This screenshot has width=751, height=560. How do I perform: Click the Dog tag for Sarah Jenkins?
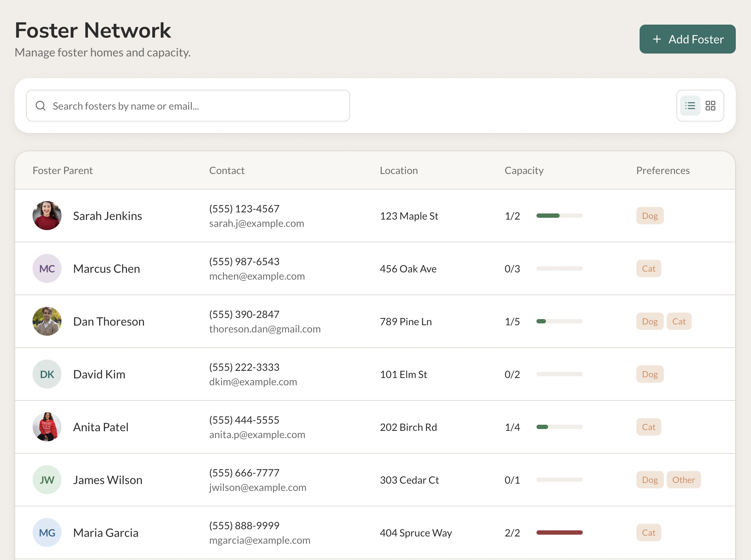(x=650, y=216)
